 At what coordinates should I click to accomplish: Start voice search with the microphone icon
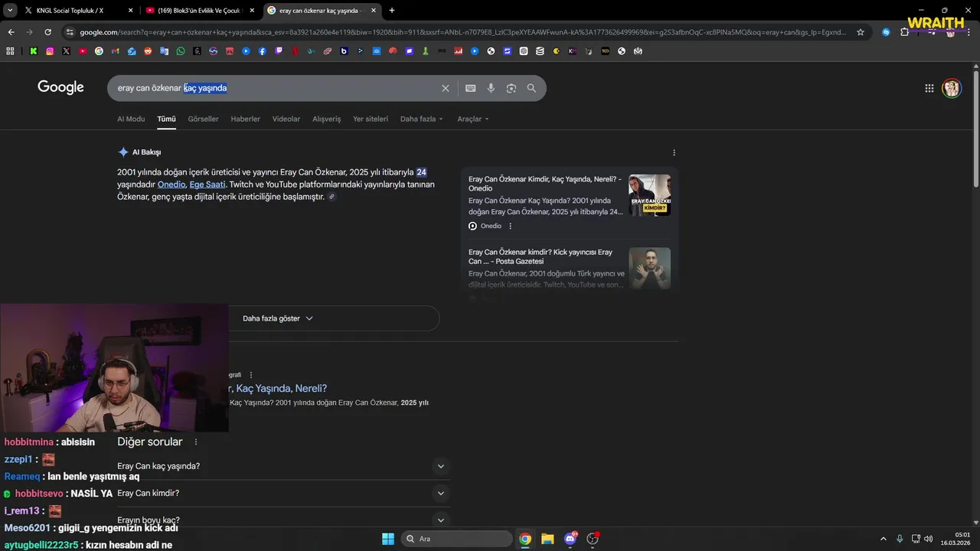(491, 88)
